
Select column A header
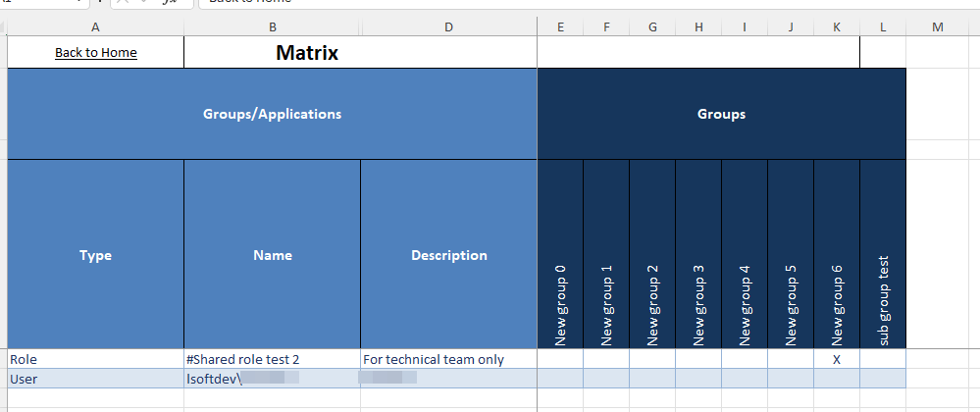click(95, 27)
